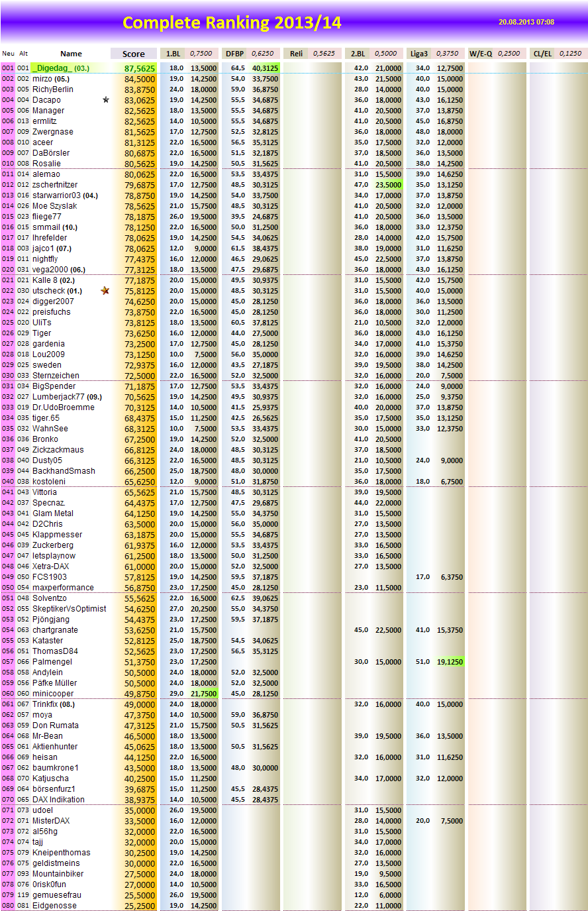Select the name Eidgenosse
The height and width of the screenshot is (911, 588).
pyautogui.click(x=54, y=906)
